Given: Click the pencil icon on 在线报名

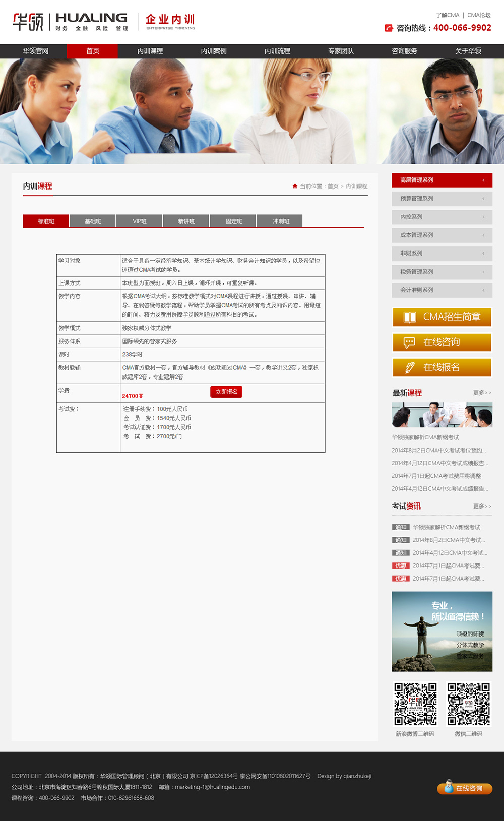Looking at the screenshot, I should (x=410, y=368).
